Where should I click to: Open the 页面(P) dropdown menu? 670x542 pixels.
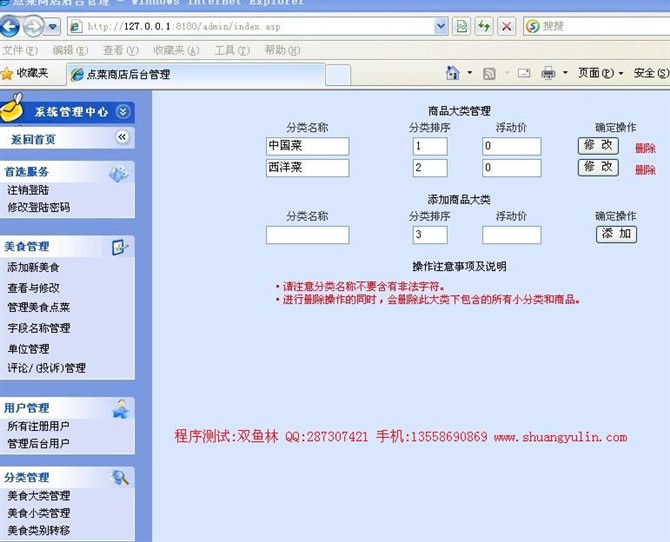[600, 73]
